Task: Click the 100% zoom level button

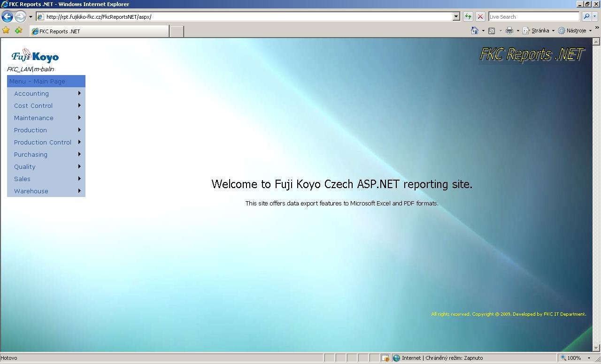Action: [x=571, y=358]
